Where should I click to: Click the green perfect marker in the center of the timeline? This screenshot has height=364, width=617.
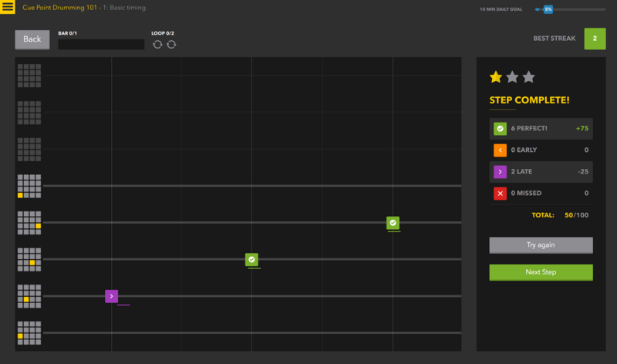[x=251, y=260]
